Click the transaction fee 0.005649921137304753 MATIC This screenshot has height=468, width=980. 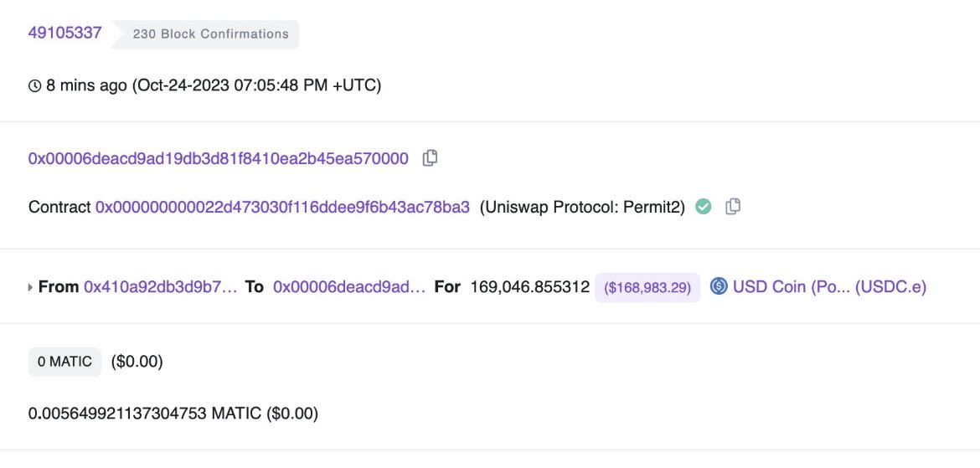pyautogui.click(x=145, y=413)
